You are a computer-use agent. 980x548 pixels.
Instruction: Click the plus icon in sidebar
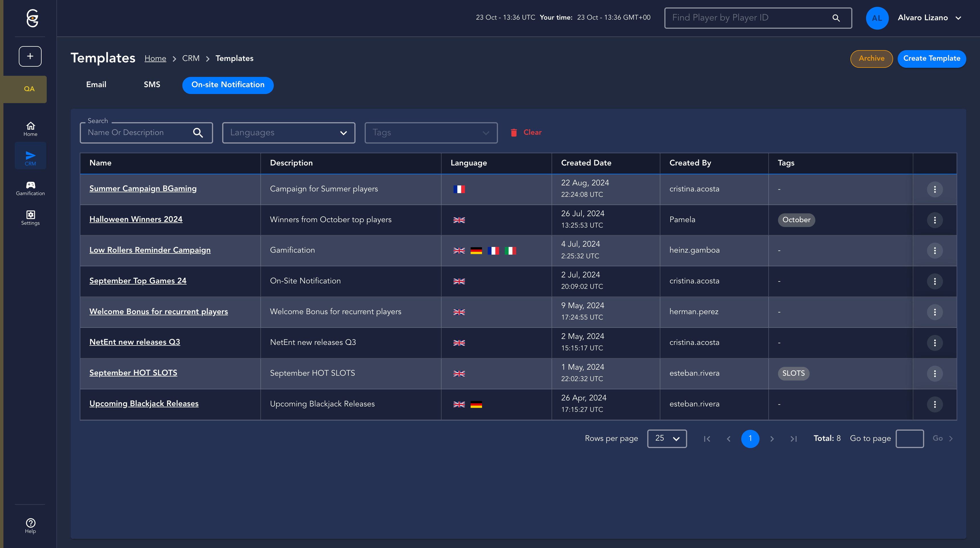30,56
